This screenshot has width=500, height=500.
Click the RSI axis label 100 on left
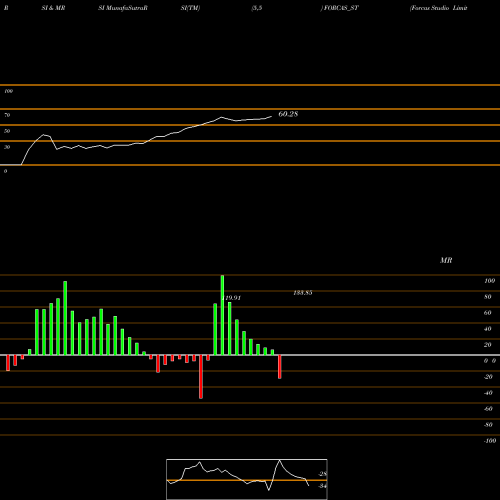click(8, 91)
